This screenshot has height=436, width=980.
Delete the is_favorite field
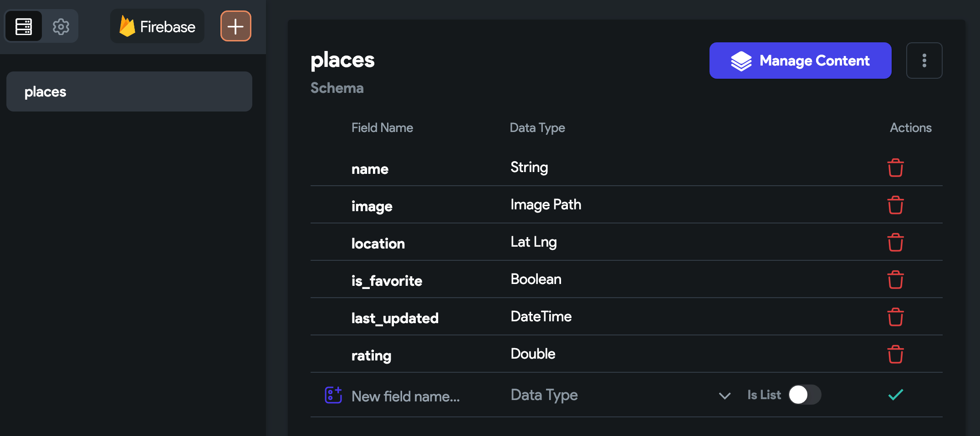point(895,280)
